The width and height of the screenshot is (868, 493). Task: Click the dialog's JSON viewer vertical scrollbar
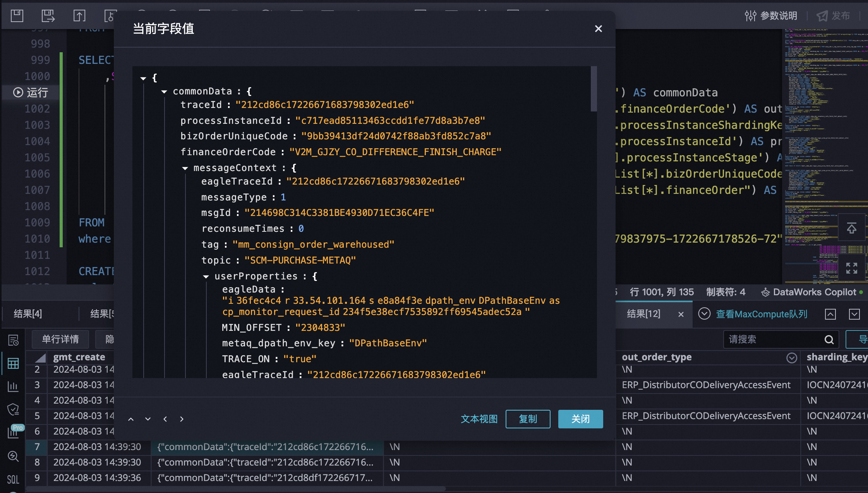pyautogui.click(x=594, y=89)
